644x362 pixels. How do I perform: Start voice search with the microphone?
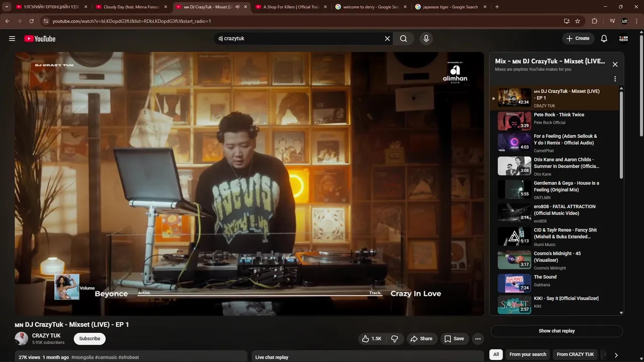(x=426, y=39)
